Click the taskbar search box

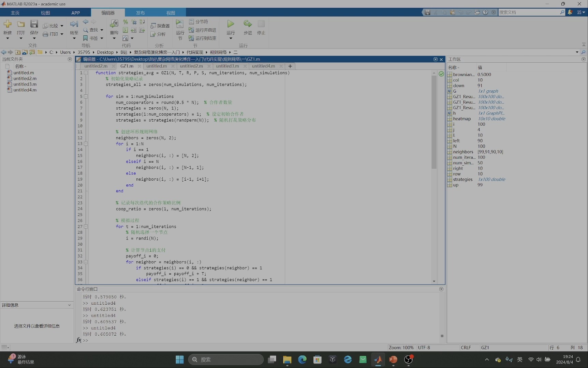(226, 359)
